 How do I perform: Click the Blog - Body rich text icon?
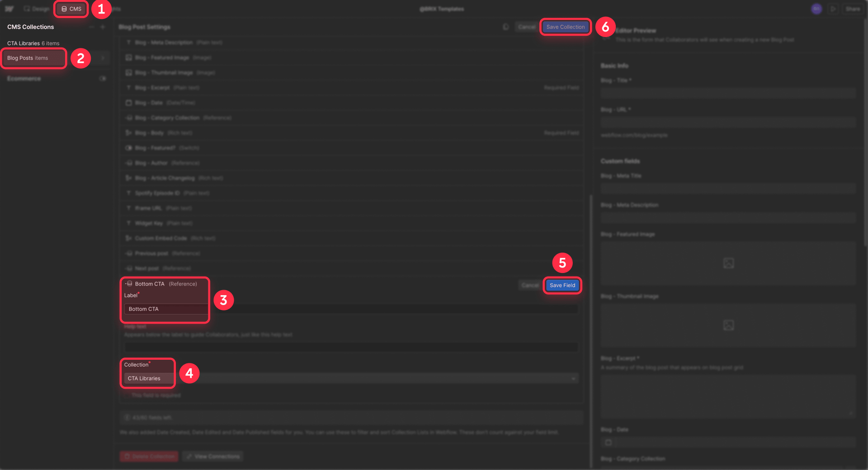pos(129,133)
